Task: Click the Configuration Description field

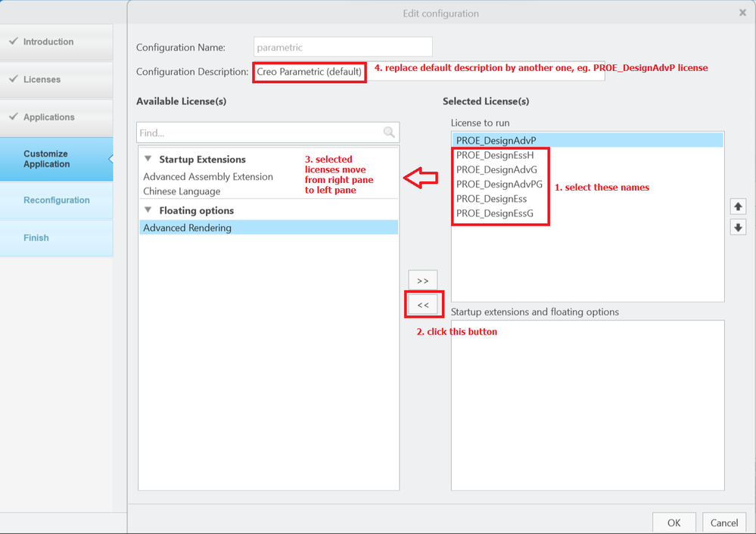Action: (x=429, y=71)
